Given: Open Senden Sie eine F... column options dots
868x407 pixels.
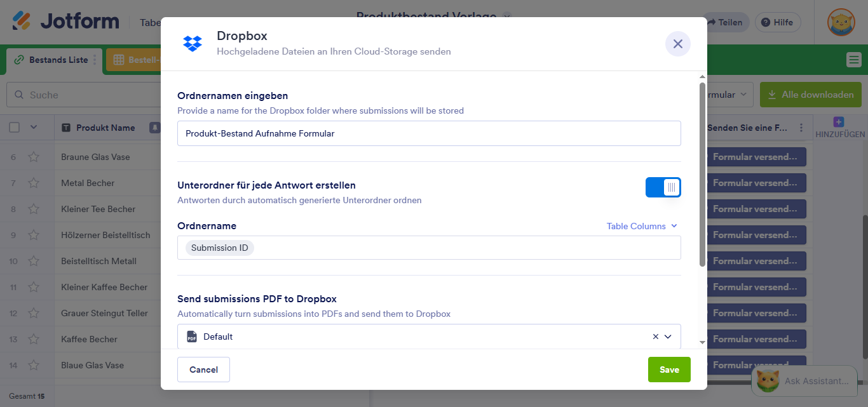Looking at the screenshot, I should 801,128.
